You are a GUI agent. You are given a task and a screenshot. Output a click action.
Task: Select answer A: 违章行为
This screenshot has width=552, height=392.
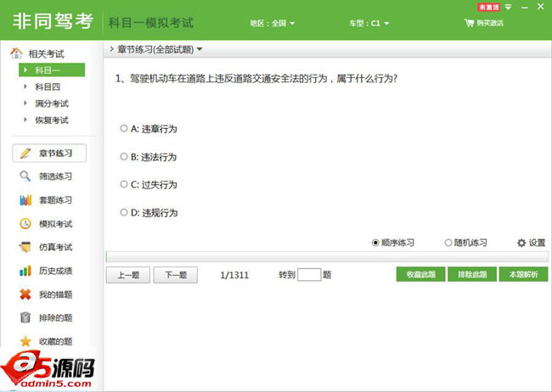pyautogui.click(x=124, y=128)
